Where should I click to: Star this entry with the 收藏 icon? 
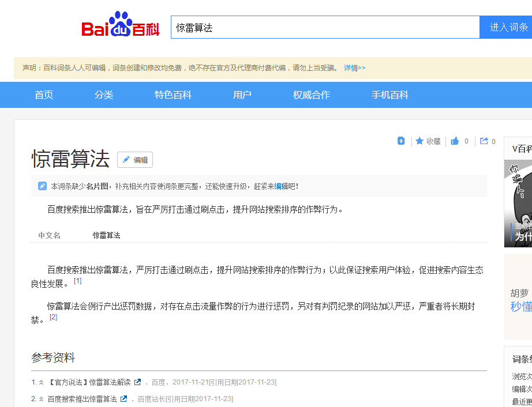(428, 141)
